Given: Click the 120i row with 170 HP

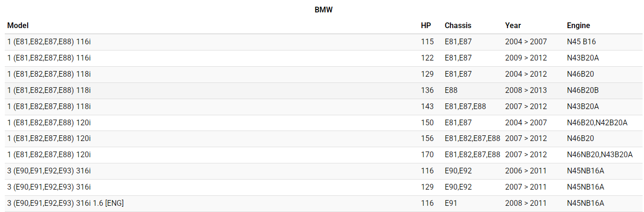Looking at the screenshot, I should coord(49,155).
